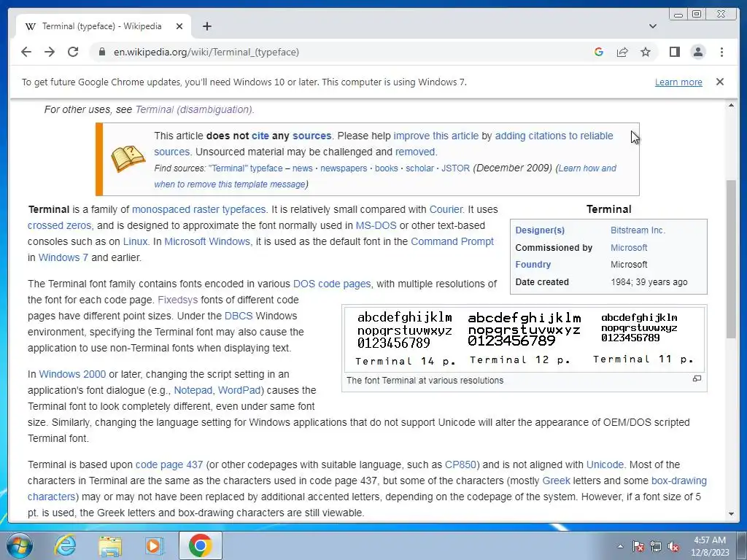Screen dimensions: 747x560
Task: Go back to the previous page
Action: point(26,52)
